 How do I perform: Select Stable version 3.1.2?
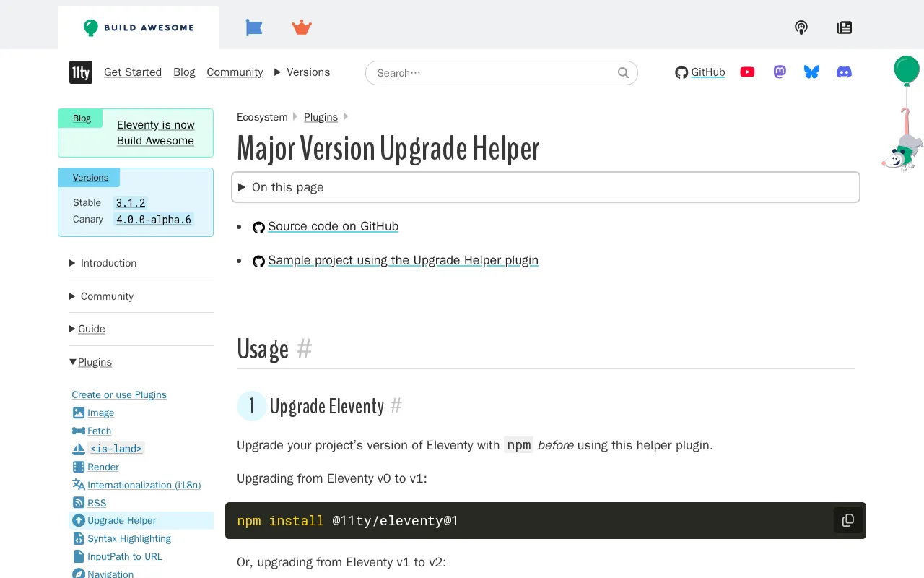click(x=131, y=203)
